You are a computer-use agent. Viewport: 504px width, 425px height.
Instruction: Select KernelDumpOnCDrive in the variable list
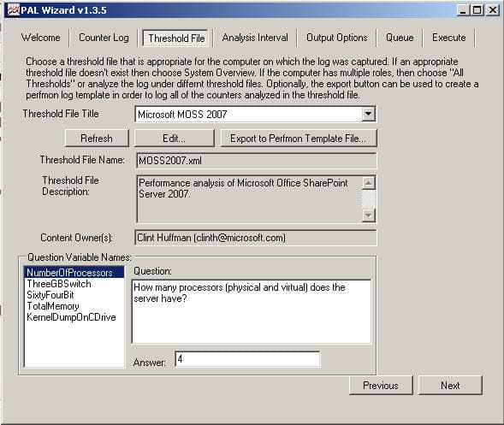[x=74, y=317]
